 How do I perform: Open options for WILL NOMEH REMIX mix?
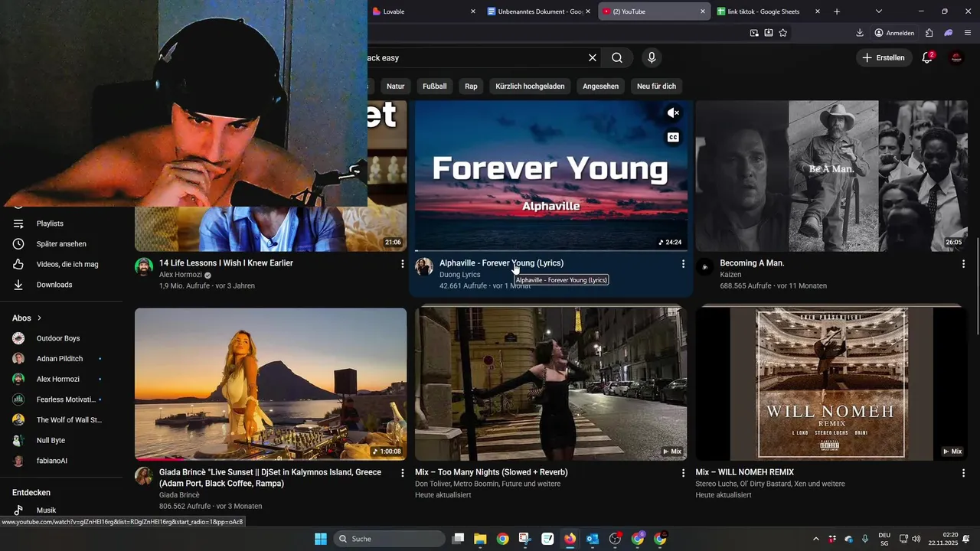pyautogui.click(x=963, y=473)
